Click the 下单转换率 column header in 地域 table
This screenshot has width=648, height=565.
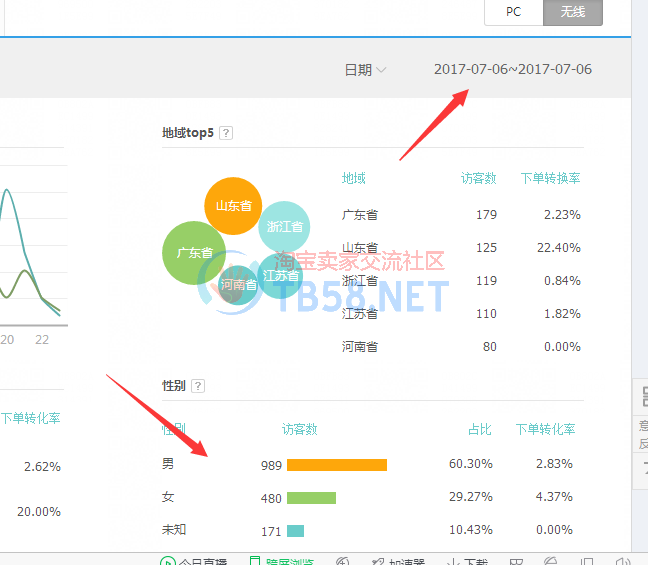pos(550,178)
